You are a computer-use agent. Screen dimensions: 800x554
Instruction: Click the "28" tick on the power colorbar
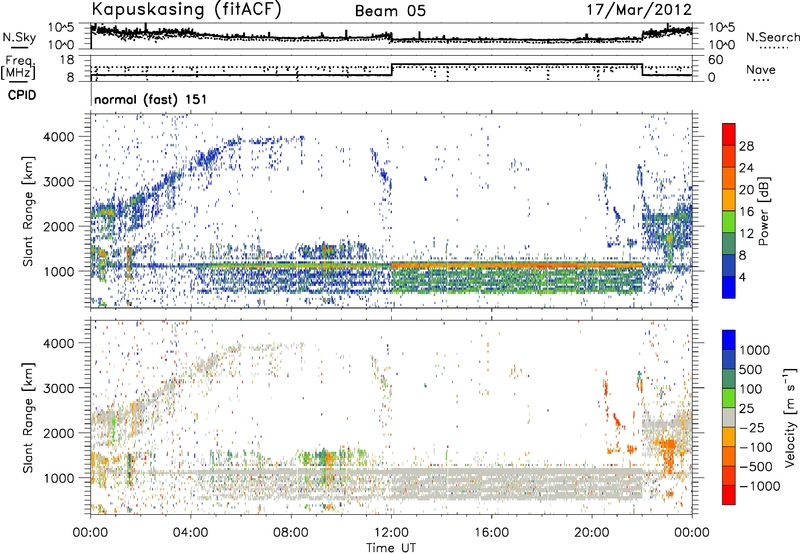tap(746, 146)
